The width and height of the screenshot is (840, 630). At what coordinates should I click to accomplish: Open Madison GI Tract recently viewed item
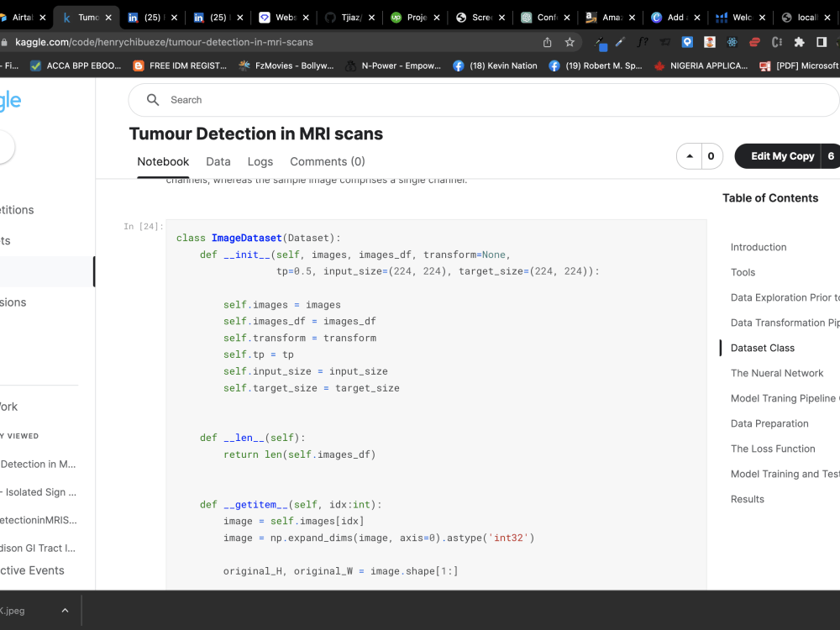pos(38,548)
